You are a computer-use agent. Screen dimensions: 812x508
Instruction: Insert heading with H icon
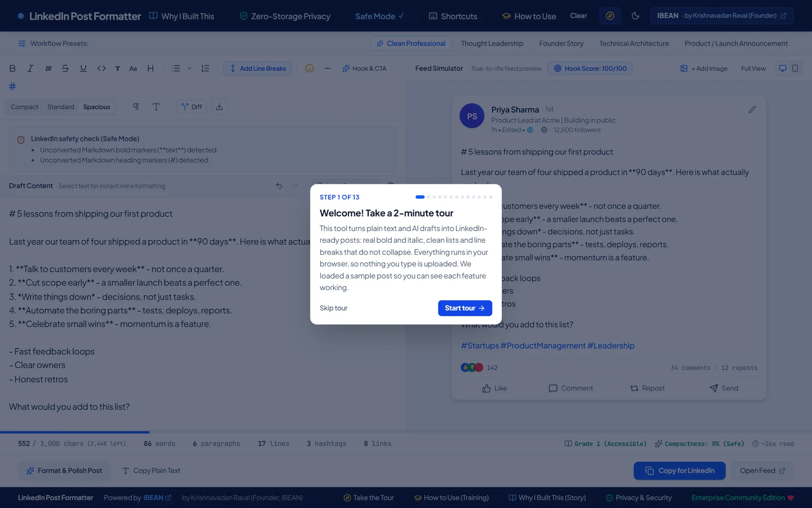click(x=150, y=69)
